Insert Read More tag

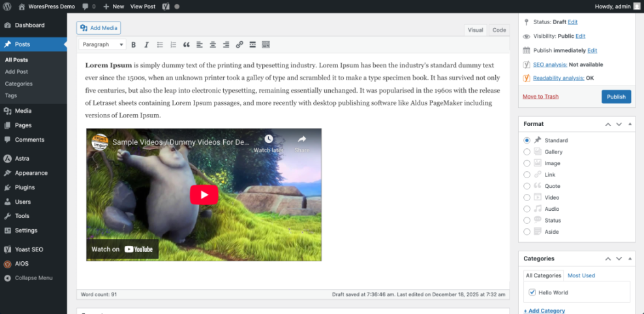click(x=253, y=45)
